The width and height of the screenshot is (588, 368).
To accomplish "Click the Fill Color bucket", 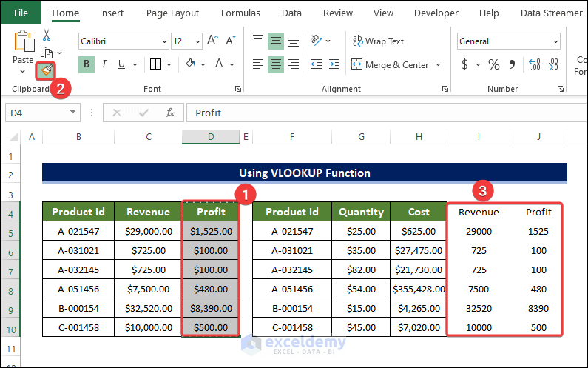I will coord(191,64).
